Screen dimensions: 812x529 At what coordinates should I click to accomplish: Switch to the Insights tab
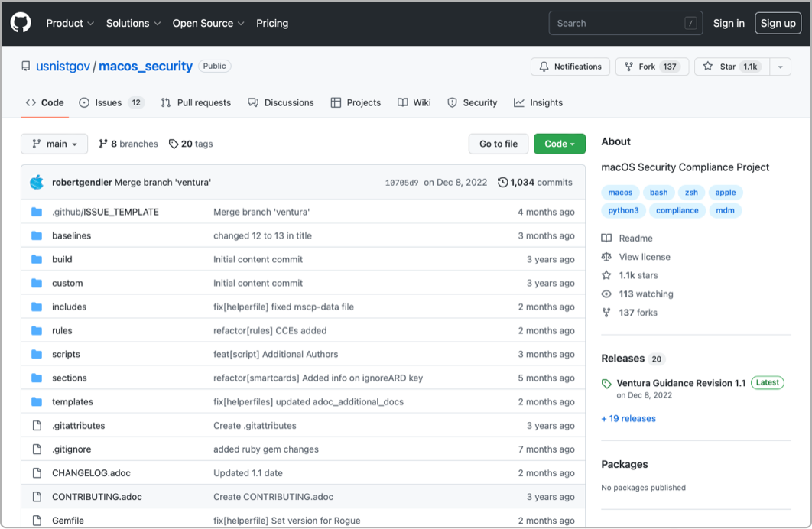coord(538,102)
